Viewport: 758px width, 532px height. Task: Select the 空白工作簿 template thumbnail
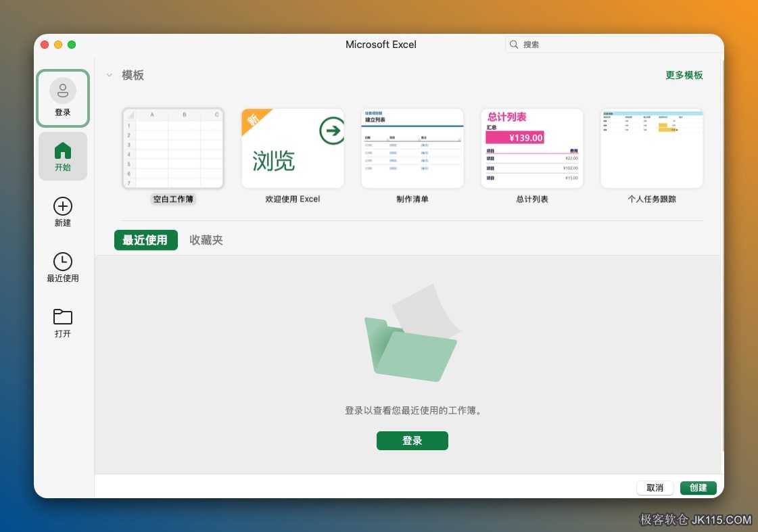pos(173,148)
